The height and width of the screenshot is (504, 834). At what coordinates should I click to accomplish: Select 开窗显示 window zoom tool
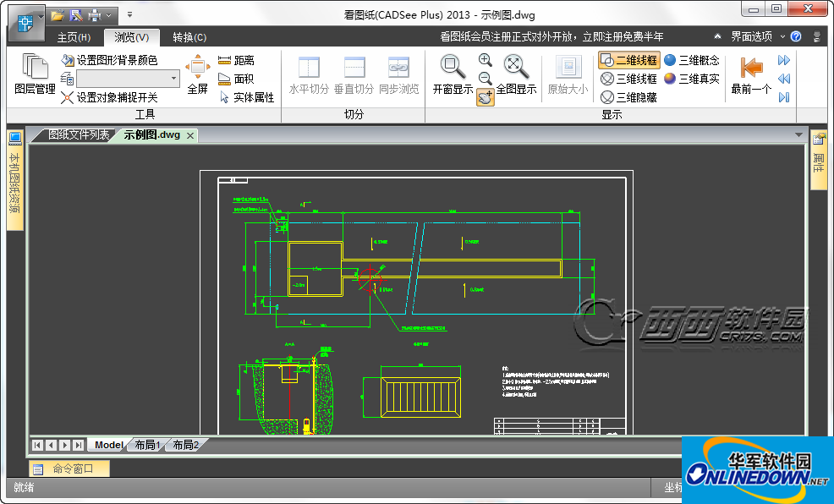tap(453, 74)
